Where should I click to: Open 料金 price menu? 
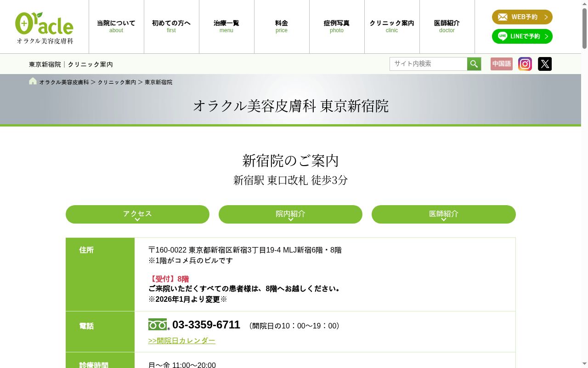282,27
